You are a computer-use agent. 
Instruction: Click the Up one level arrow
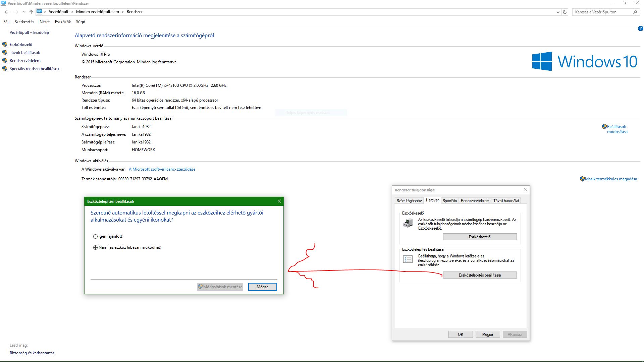[x=31, y=12]
